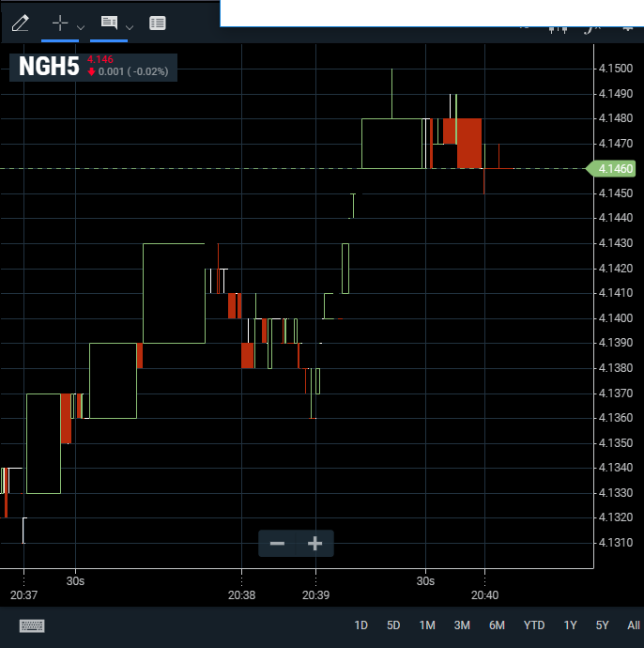Click the keyboard shortcuts icon
Viewport: 644px width, 648px height.
click(x=32, y=625)
